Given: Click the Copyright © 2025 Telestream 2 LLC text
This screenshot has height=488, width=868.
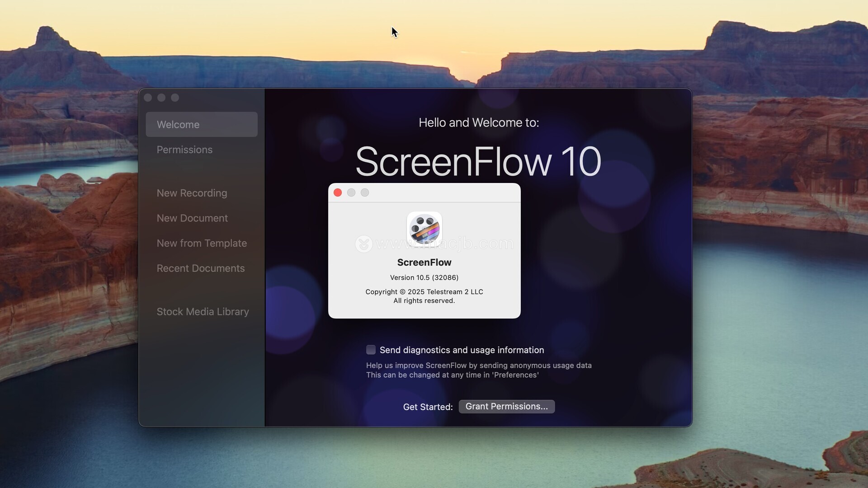Looking at the screenshot, I should 424,292.
